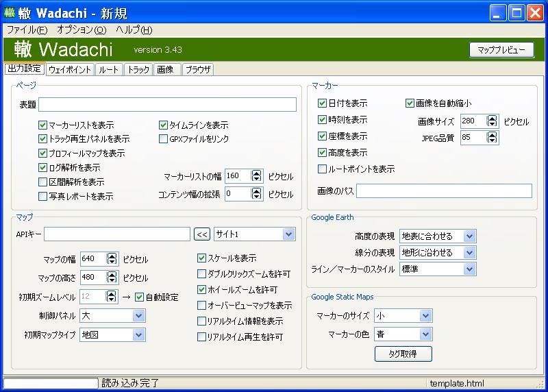
Task: Uncheck ログ解析を表示
Action: click(42, 167)
